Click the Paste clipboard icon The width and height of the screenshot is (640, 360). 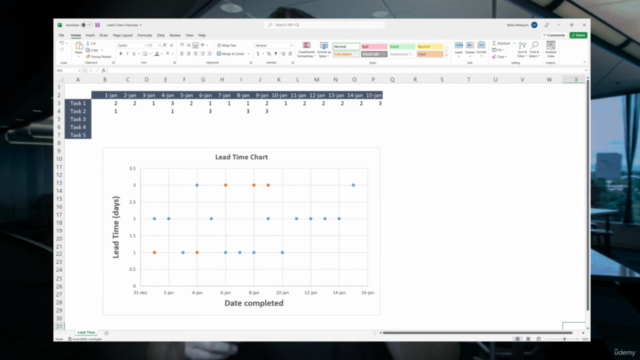79,46
